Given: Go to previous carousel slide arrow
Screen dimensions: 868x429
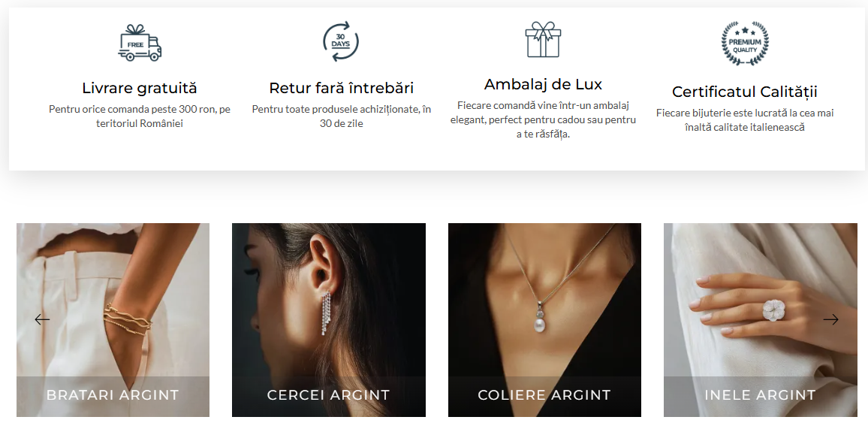Looking at the screenshot, I should [x=42, y=319].
